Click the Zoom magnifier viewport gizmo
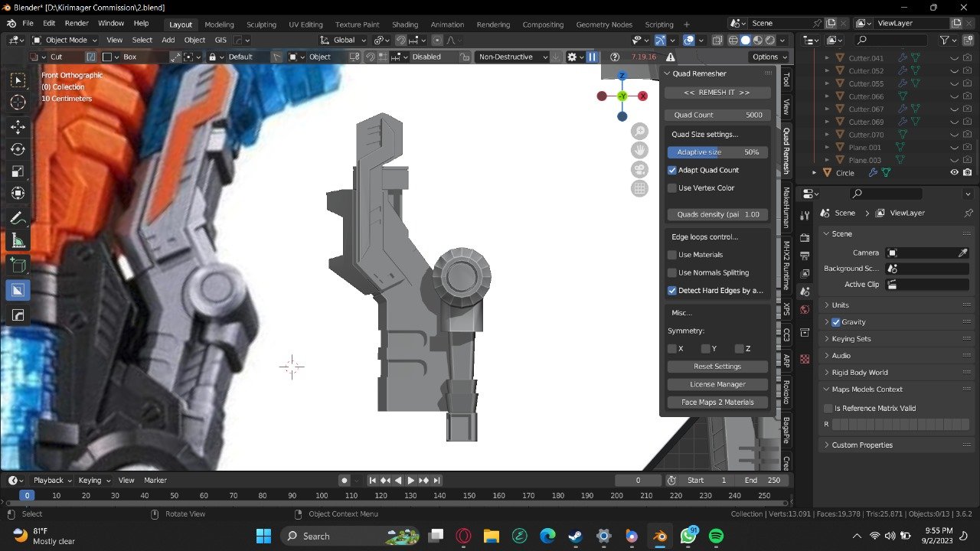This screenshot has width=980, height=551. pyautogui.click(x=639, y=132)
